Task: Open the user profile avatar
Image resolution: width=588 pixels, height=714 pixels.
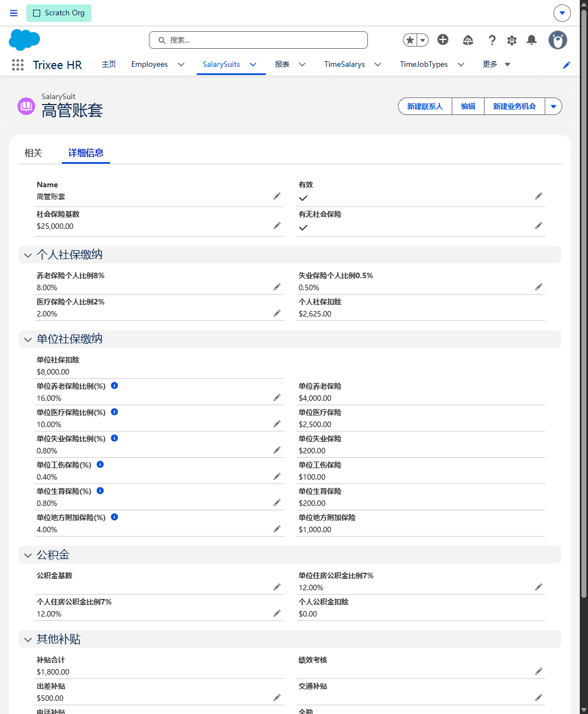Action: [x=558, y=40]
